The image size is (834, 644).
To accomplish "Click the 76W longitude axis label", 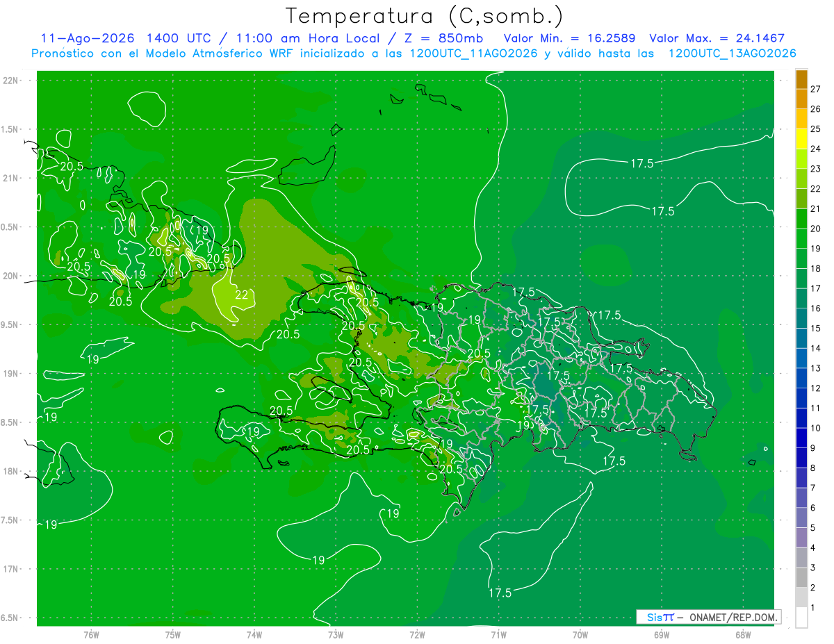I will point(91,634).
